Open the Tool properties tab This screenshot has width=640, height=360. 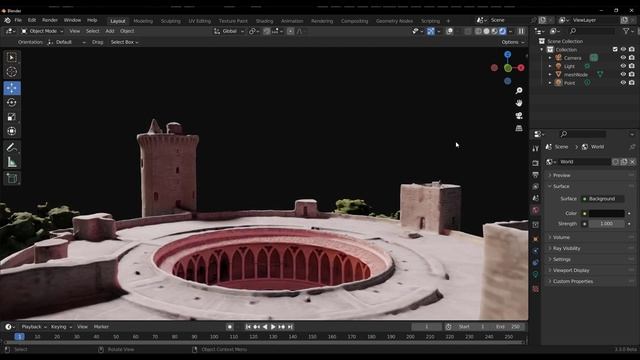pyautogui.click(x=536, y=149)
